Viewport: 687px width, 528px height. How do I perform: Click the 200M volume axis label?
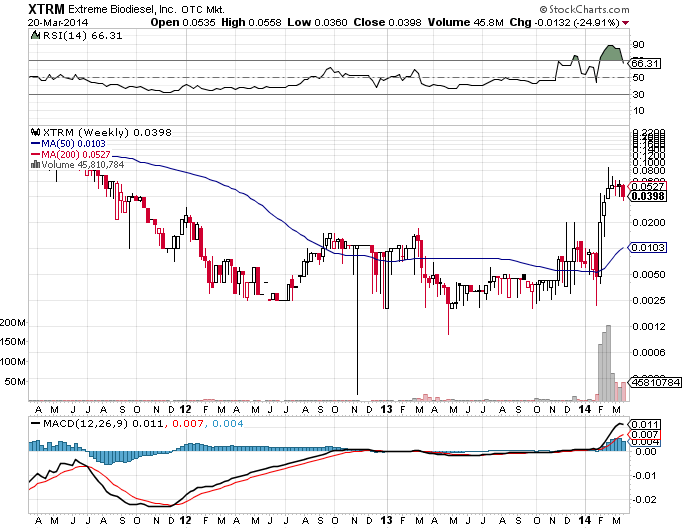[13, 323]
